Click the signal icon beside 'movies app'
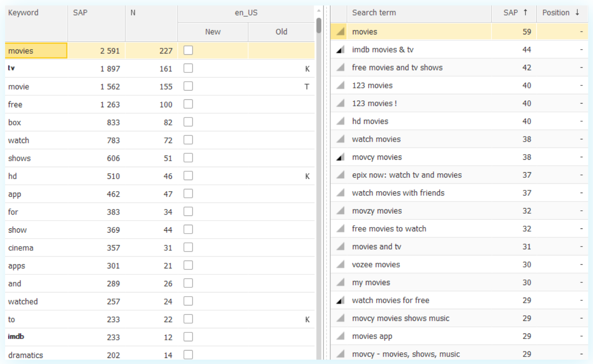This screenshot has height=364, width=593. tap(340, 336)
